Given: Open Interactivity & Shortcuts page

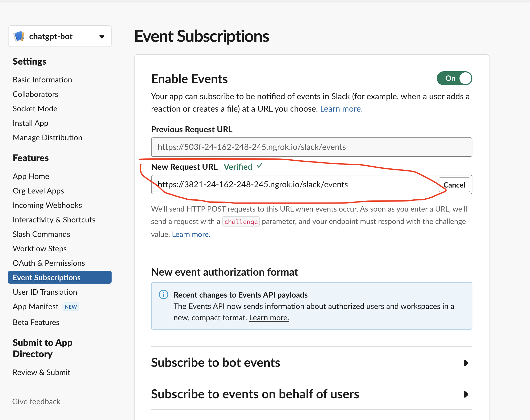Looking at the screenshot, I should coord(54,220).
